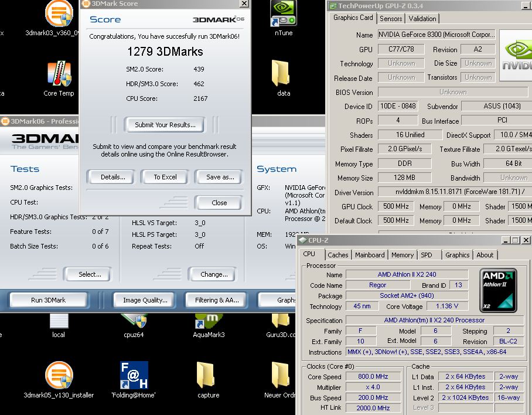Launch the cpuz64 desktop icon

click(134, 321)
